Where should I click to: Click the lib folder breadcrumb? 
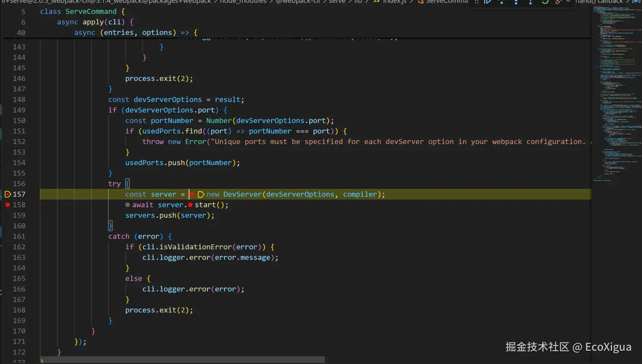[x=358, y=2]
